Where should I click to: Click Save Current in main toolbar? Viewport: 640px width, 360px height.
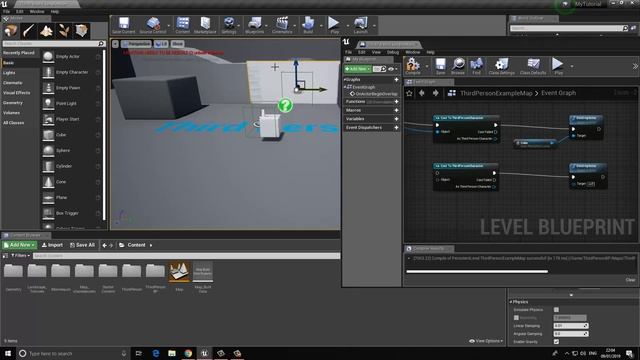pos(124,25)
